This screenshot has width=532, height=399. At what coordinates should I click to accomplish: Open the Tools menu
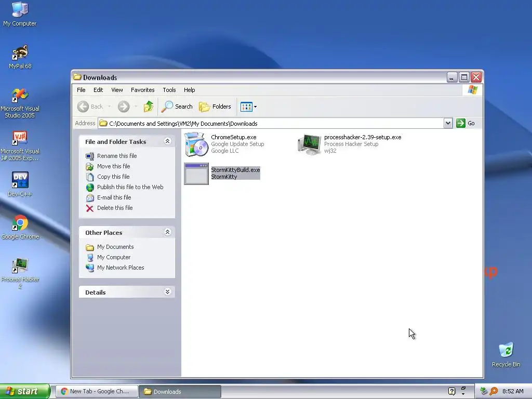(x=169, y=90)
